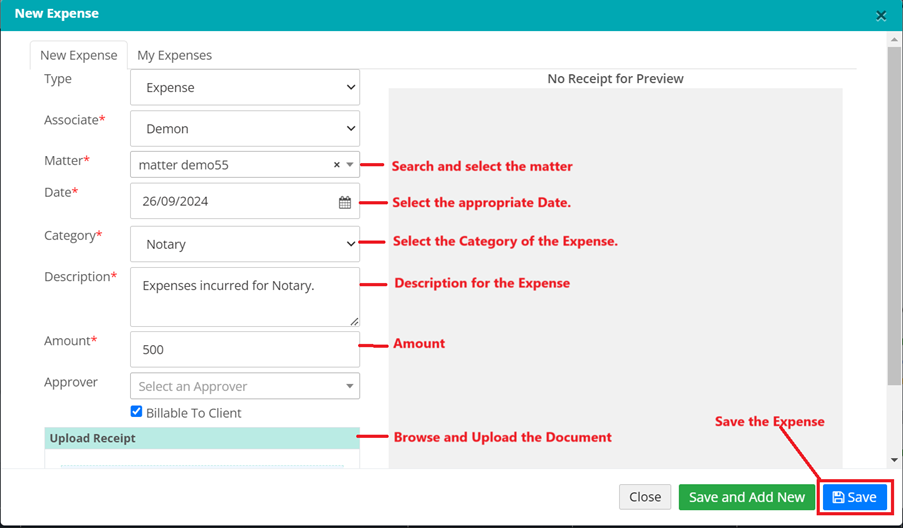Click the scrollbar up arrow

[x=894, y=40]
